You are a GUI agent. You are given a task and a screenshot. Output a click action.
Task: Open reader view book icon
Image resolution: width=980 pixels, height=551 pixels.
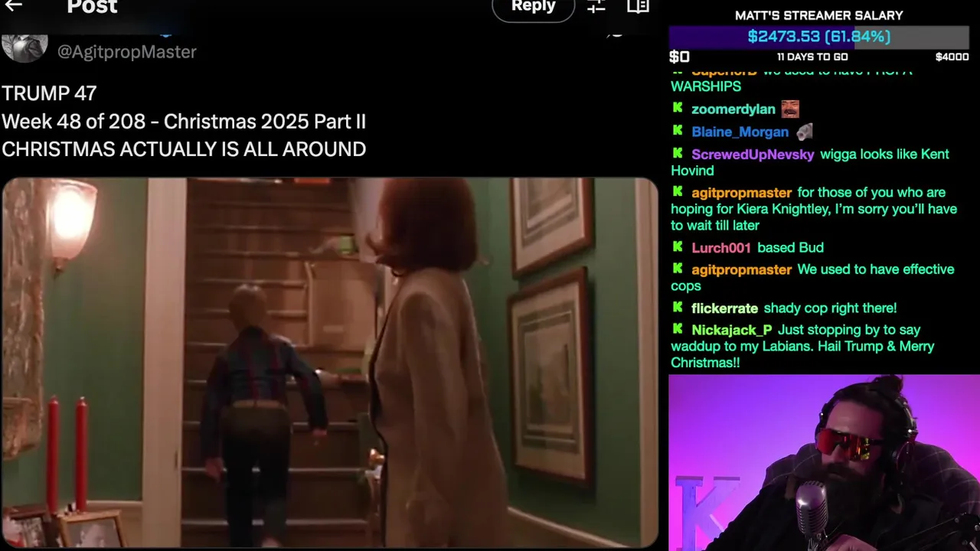click(638, 6)
